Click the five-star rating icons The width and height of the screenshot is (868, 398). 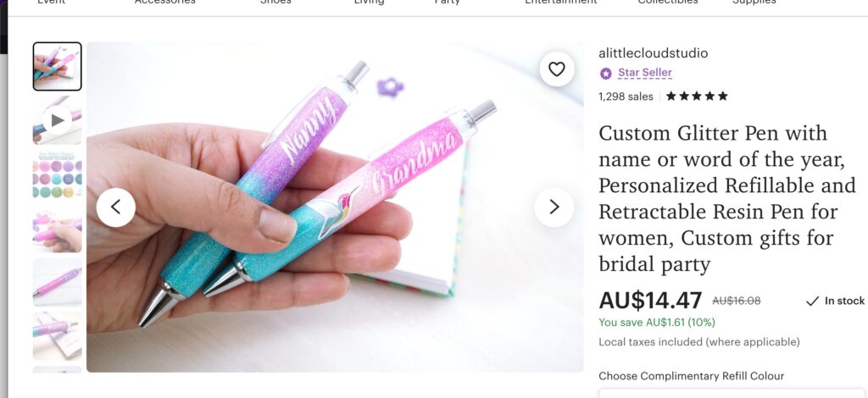pyautogui.click(x=697, y=97)
